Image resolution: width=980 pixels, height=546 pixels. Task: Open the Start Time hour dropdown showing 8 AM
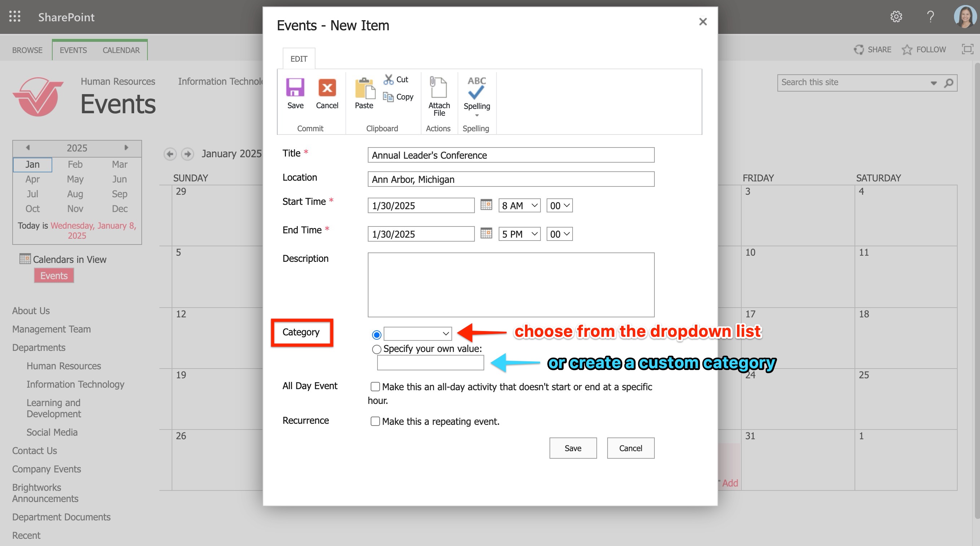pyautogui.click(x=519, y=206)
